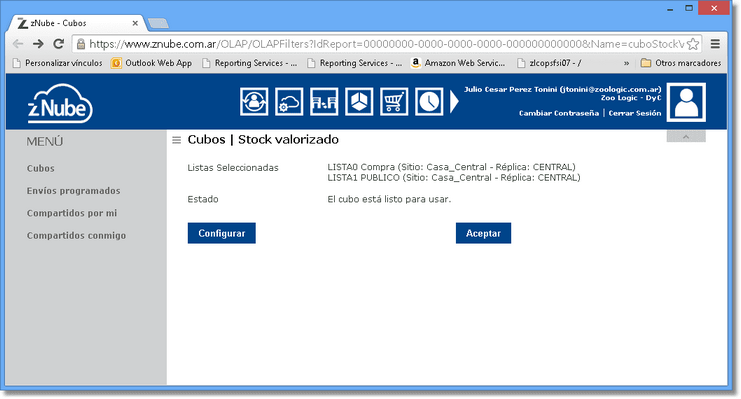Open Outlook Web App bookmark
The height and width of the screenshot is (399, 741).
(152, 63)
